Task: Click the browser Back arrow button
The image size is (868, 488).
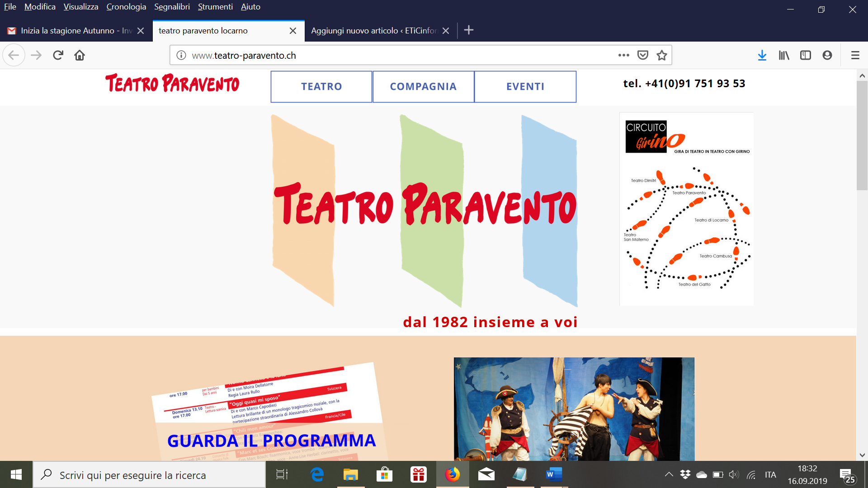Action: pos(14,55)
